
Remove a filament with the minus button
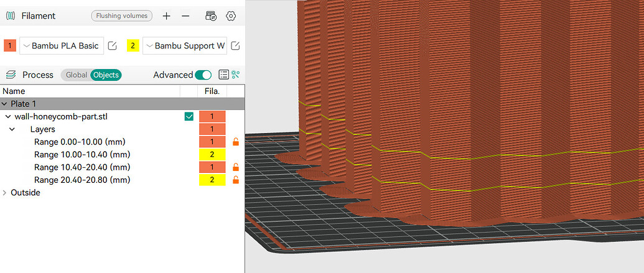click(185, 16)
